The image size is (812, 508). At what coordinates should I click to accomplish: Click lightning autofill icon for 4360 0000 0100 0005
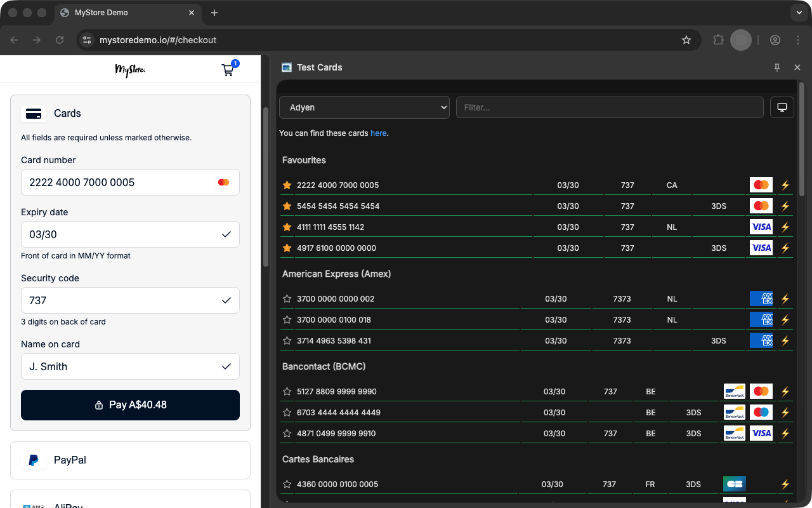[785, 484]
